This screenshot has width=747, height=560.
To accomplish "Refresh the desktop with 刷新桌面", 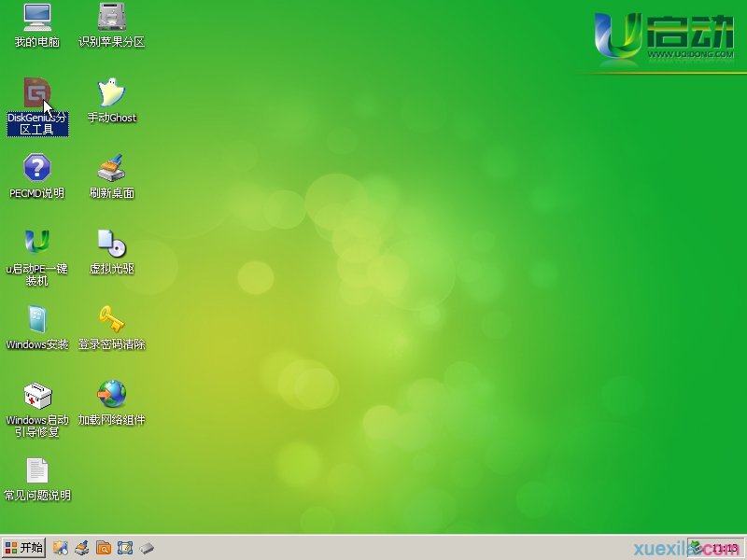I will coord(112,173).
